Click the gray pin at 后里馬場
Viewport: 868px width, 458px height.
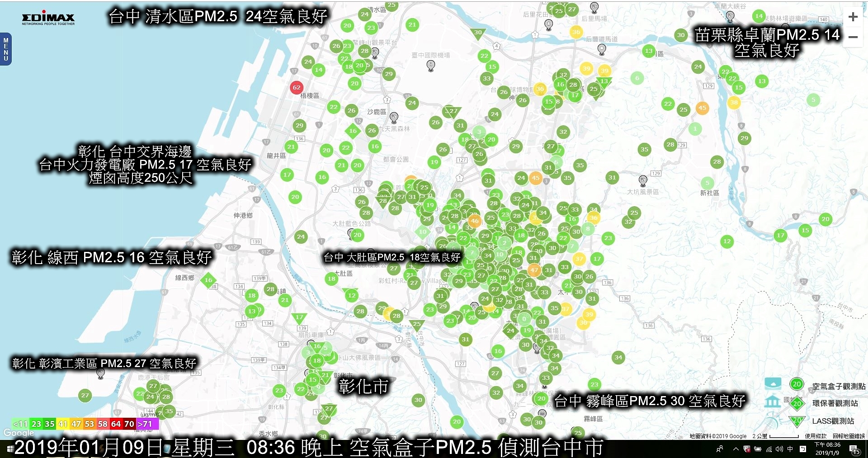[x=594, y=7]
